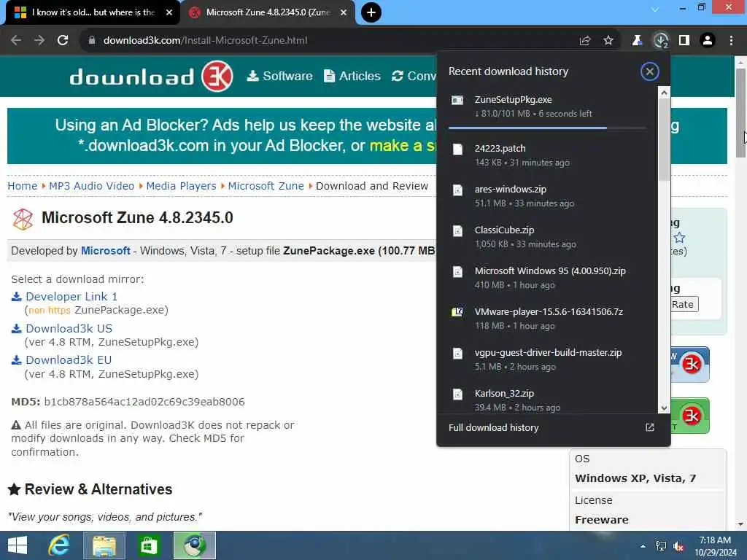Viewport: 747px width, 560px height.
Task: Click the ZuneSetupPkg.exe download progress bar
Action: click(x=547, y=128)
